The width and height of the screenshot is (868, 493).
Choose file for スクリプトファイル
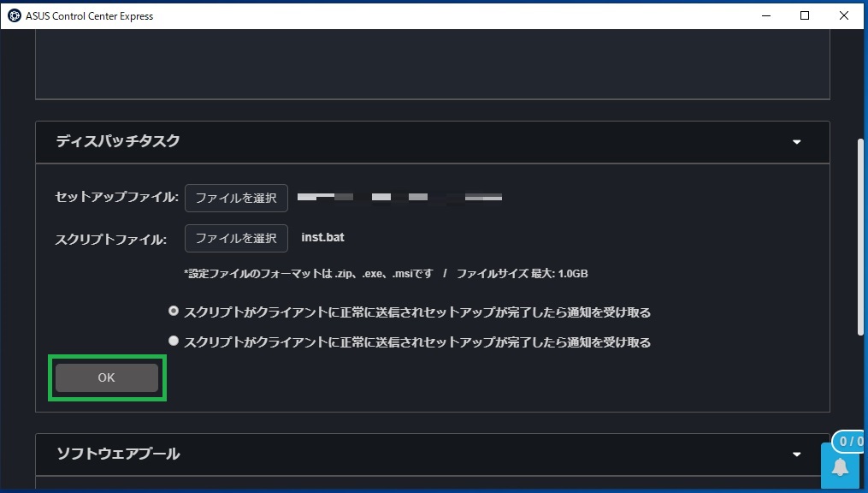(236, 238)
